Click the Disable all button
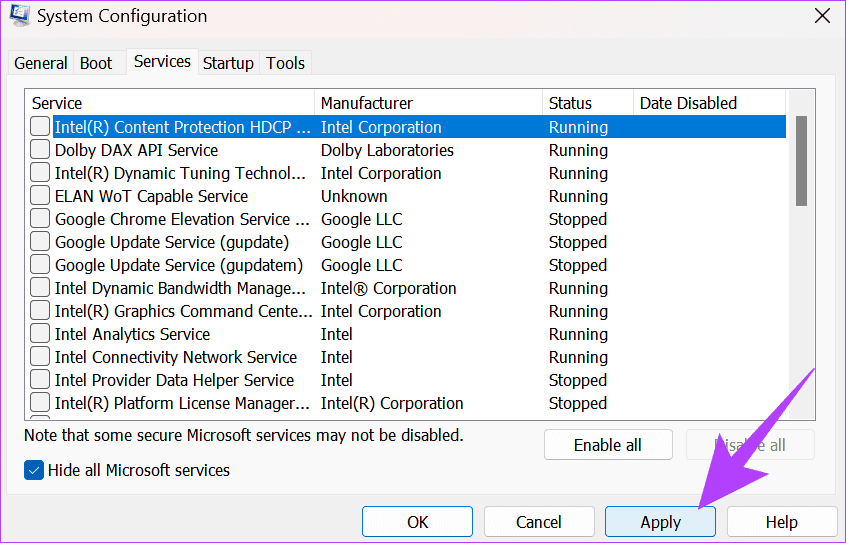 (x=750, y=445)
